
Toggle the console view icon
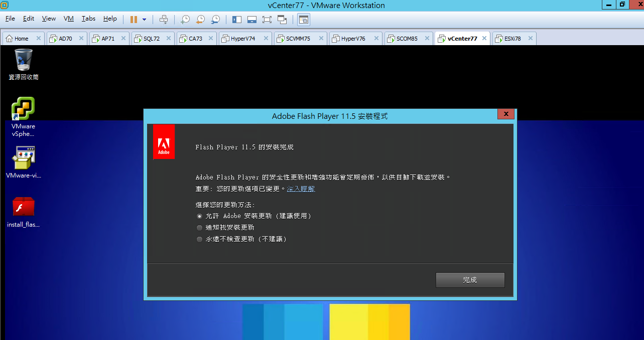304,20
